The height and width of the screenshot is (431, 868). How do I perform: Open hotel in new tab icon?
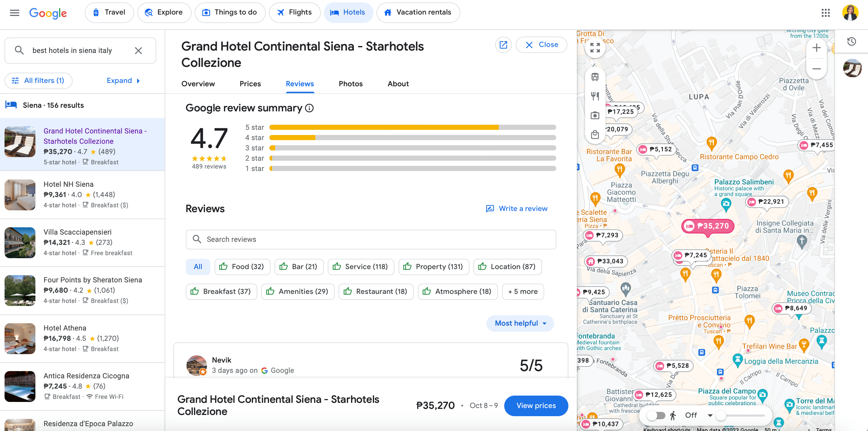pos(503,45)
